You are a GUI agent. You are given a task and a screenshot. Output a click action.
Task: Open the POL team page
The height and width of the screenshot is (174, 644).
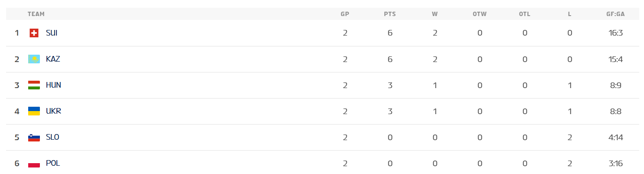53,163
